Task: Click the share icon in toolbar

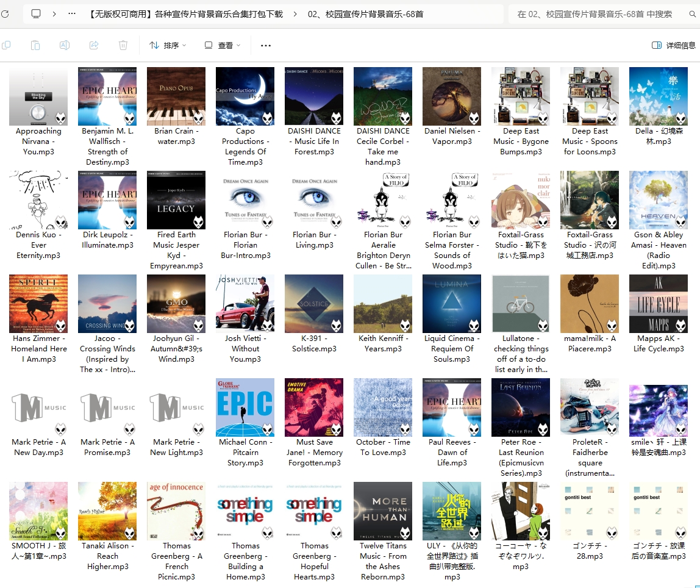Action: 94,45
